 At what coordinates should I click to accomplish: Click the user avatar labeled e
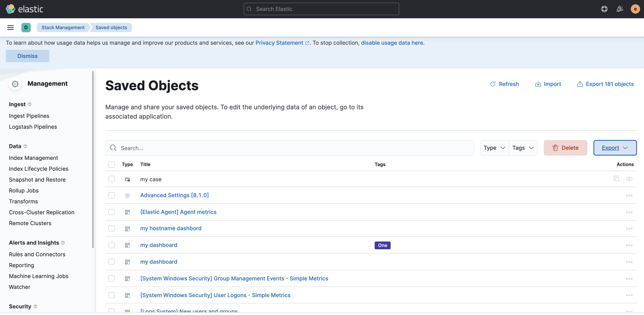[635, 9]
